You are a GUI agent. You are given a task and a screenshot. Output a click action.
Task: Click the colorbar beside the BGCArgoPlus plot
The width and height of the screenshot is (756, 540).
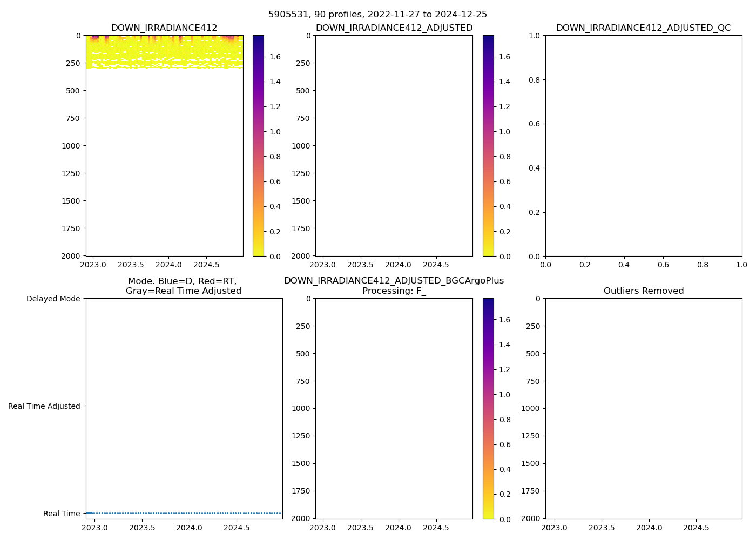[488, 409]
